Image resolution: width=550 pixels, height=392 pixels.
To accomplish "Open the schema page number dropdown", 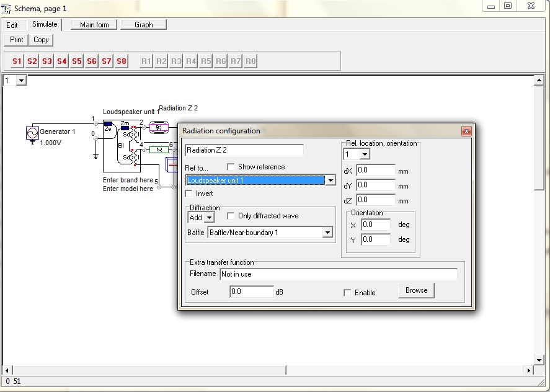I will coord(21,81).
